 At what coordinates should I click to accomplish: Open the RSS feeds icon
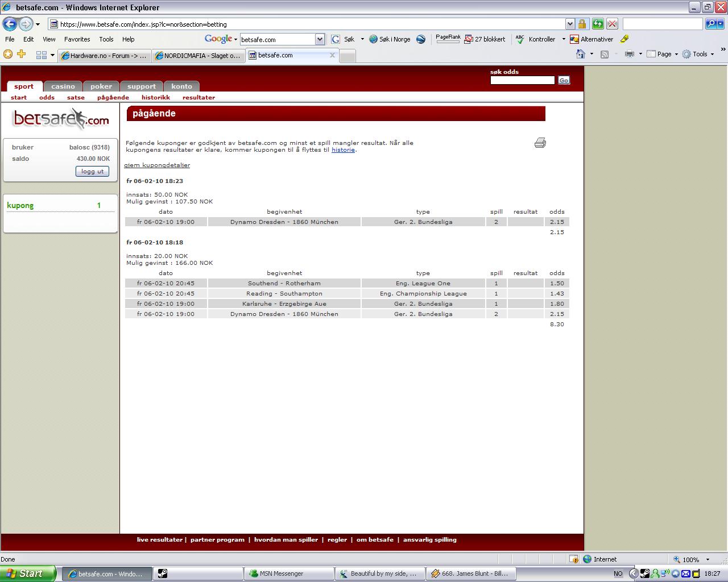[x=605, y=55]
